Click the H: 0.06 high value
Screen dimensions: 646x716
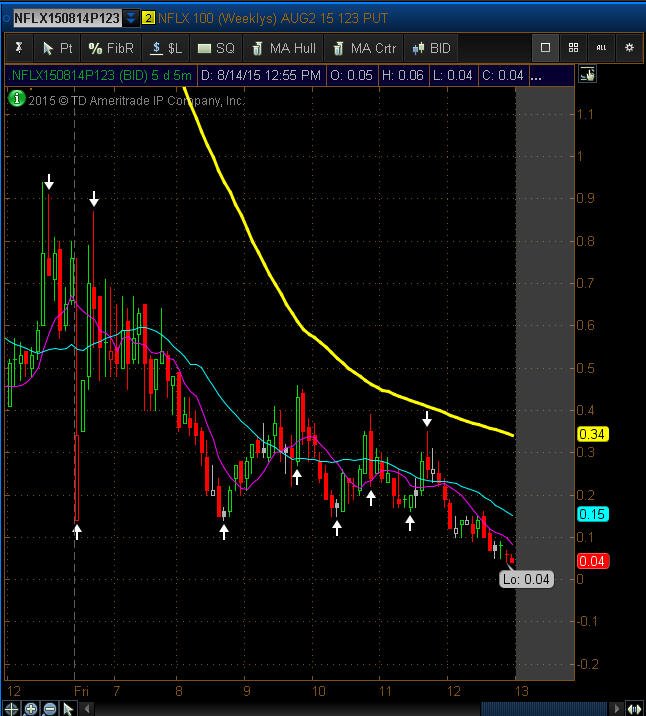(403, 75)
